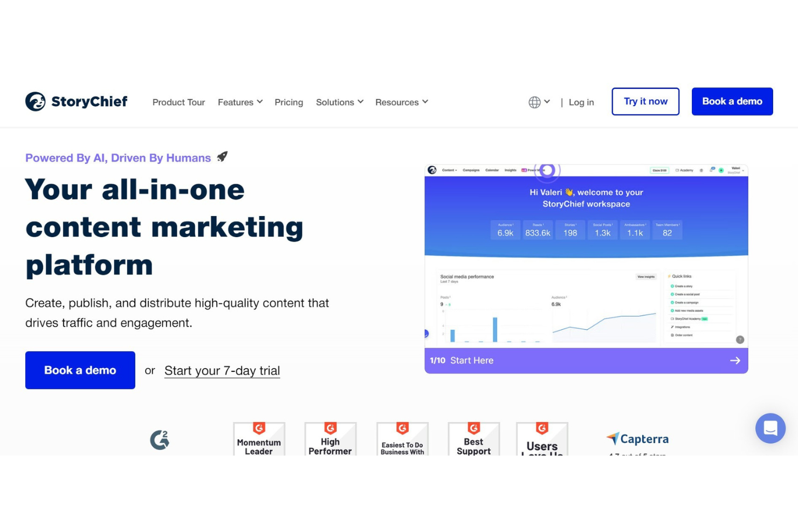Click the Reads 833.6k stat card
This screenshot has height=532, width=798.
click(x=538, y=230)
